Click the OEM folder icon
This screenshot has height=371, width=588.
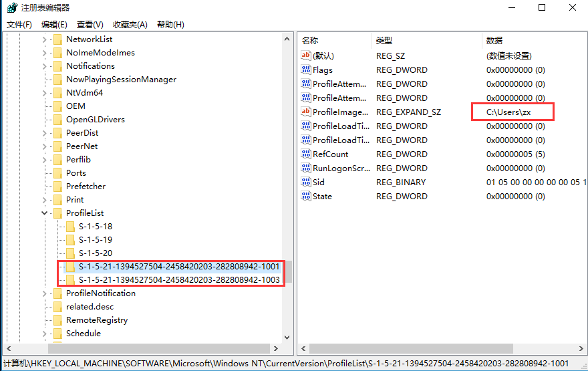tap(57, 106)
